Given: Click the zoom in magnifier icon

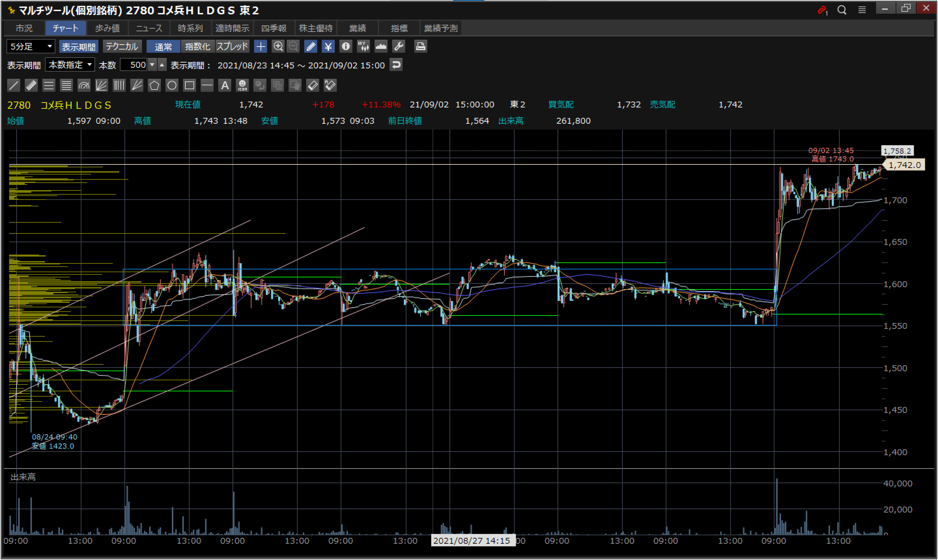Looking at the screenshot, I should tap(278, 47).
